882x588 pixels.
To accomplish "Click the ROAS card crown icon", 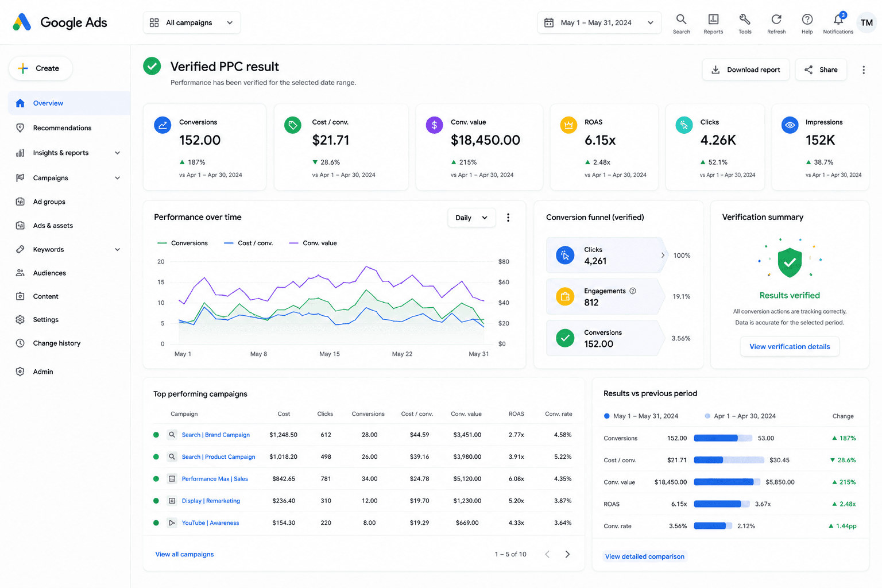I will pyautogui.click(x=568, y=125).
